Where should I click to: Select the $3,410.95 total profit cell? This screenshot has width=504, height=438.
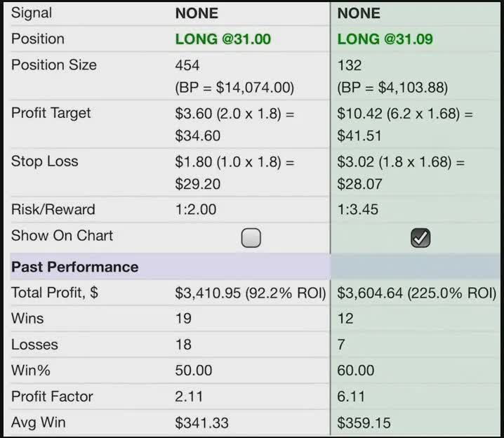pyautogui.click(x=251, y=293)
